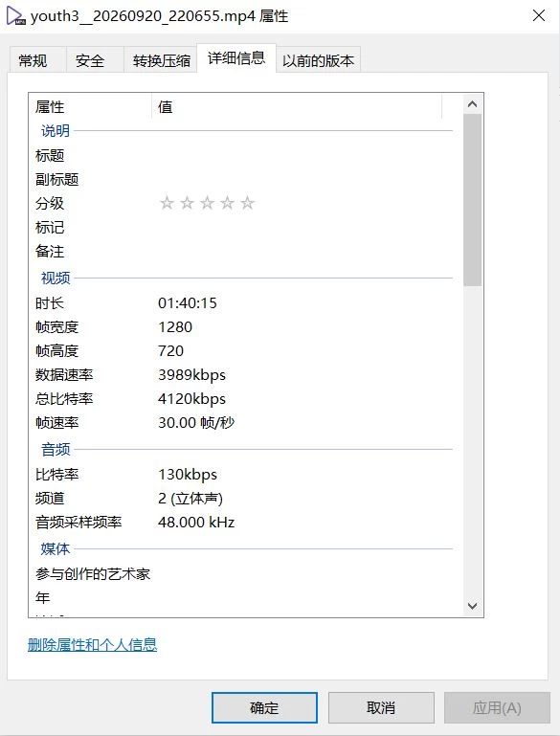Open the 以前的版本 tab

(318, 60)
